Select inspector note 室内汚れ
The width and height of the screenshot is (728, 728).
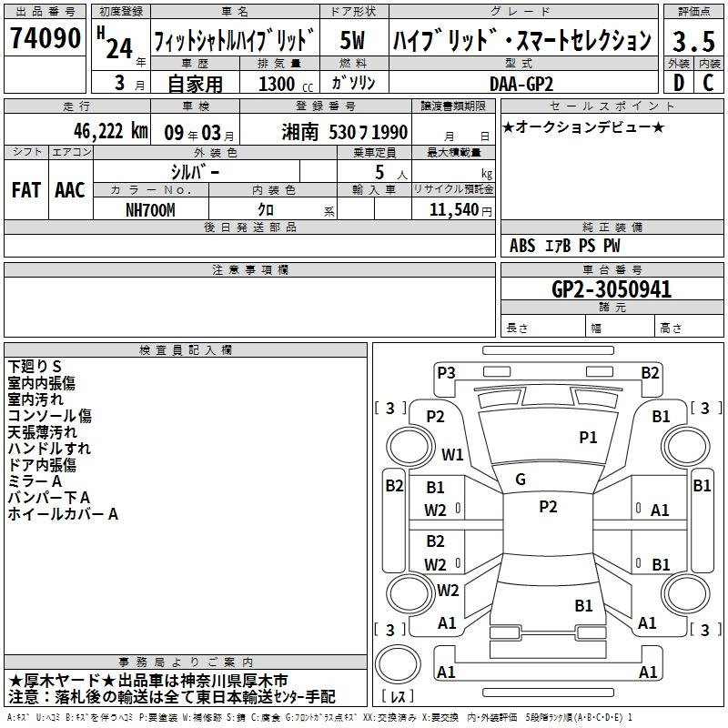35,399
